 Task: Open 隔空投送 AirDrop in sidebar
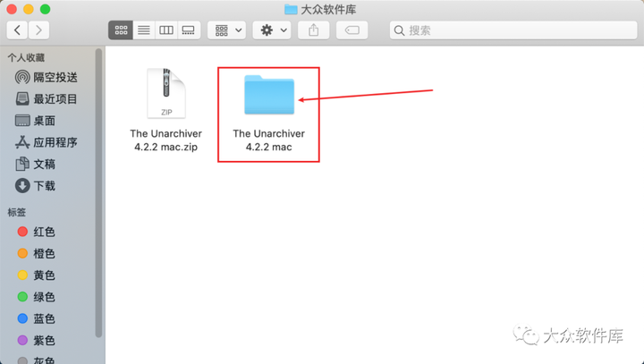47,77
